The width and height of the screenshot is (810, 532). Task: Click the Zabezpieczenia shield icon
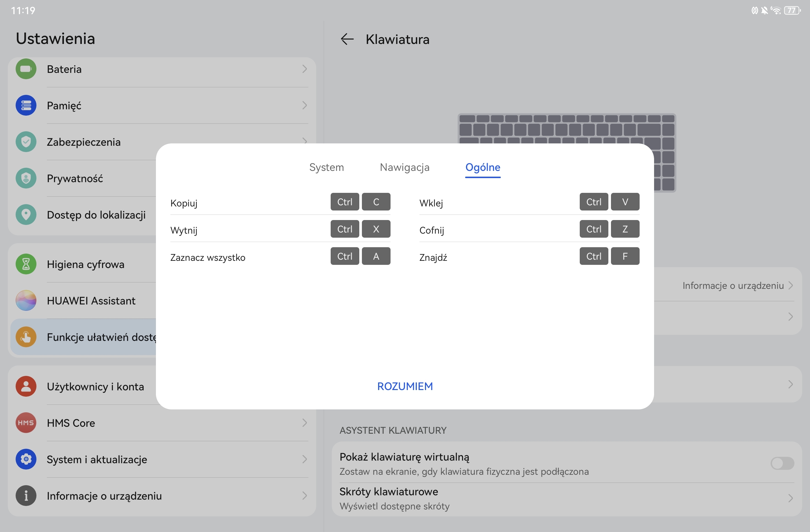pos(26,142)
